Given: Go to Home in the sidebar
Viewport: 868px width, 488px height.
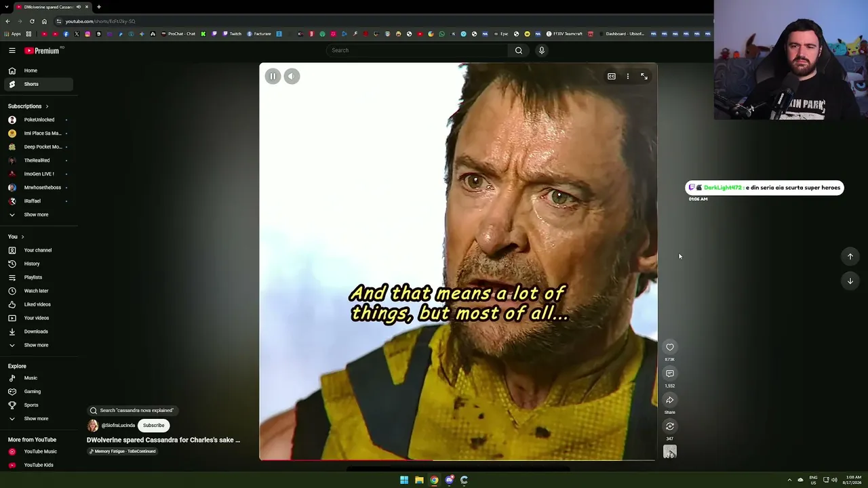Looking at the screenshot, I should coord(38,70).
